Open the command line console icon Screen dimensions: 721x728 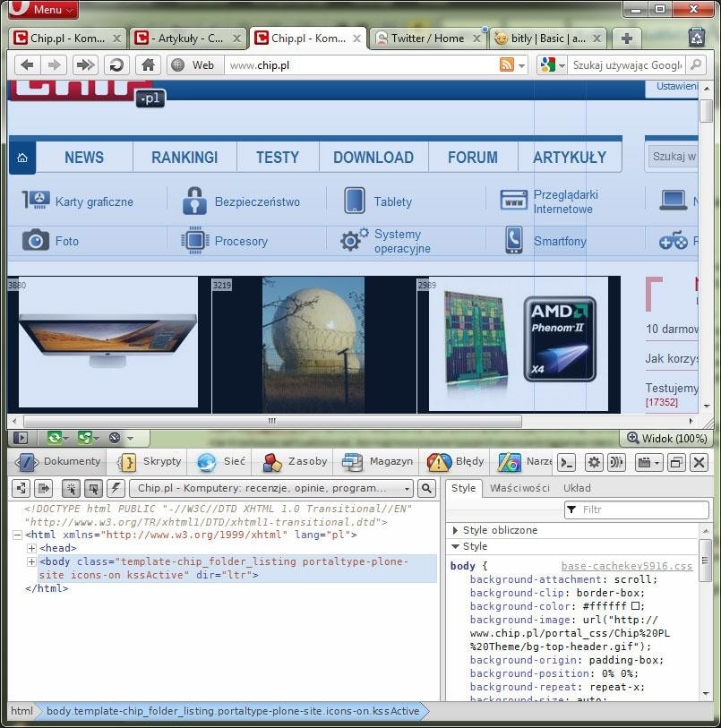(x=566, y=462)
